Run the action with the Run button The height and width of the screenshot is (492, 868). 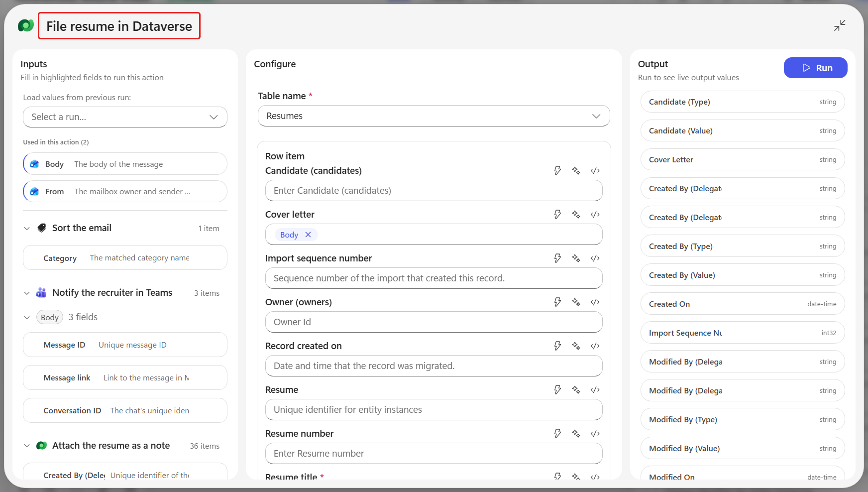[815, 68]
